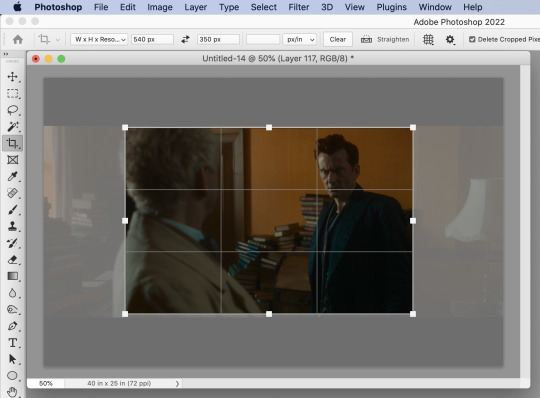Open the px/in resolution unit dropdown

click(300, 40)
